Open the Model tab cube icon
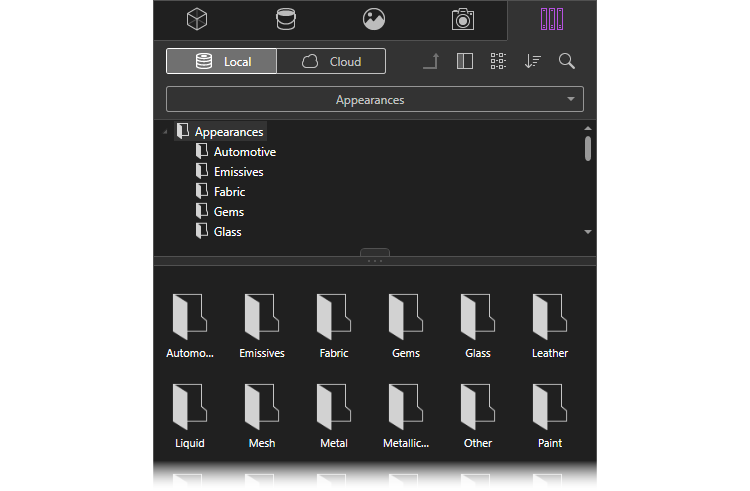The height and width of the screenshot is (491, 750). click(x=198, y=19)
